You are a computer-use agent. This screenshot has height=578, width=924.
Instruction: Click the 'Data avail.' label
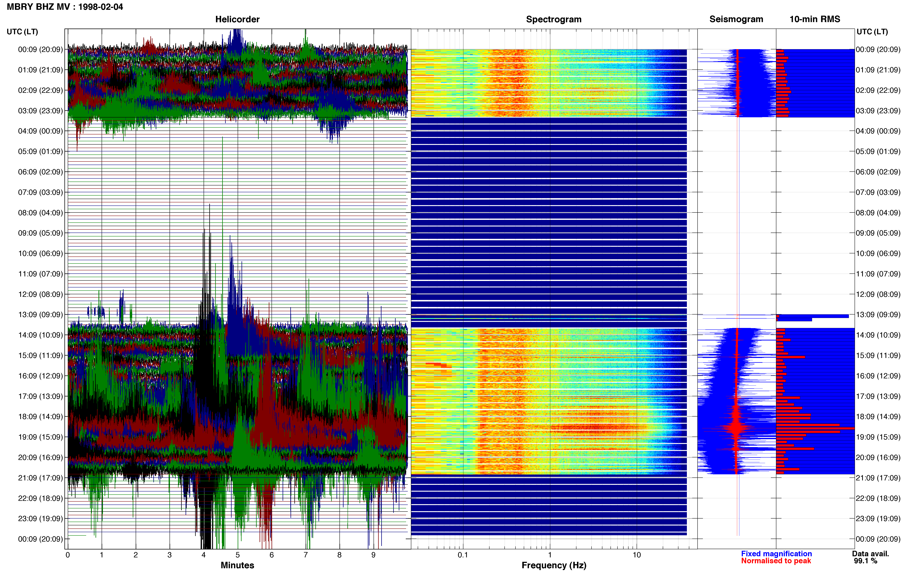pos(870,554)
